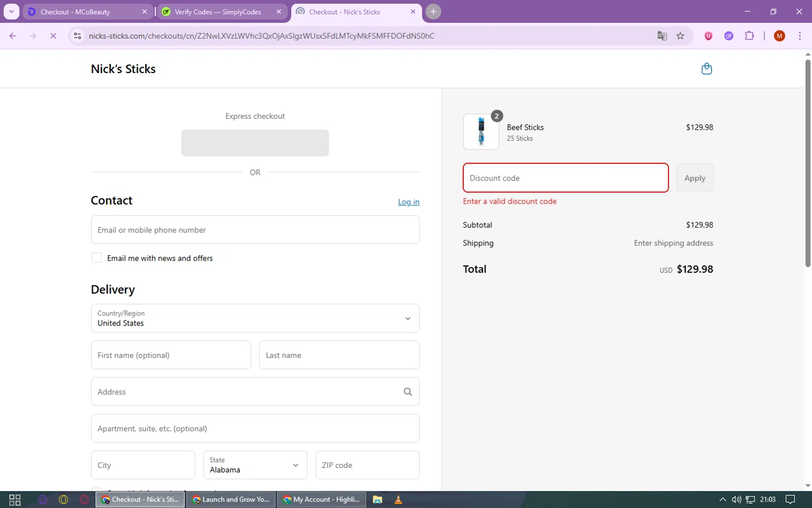Open the Chrome profile avatar M
This screenshot has height=508, width=812.
(x=780, y=36)
